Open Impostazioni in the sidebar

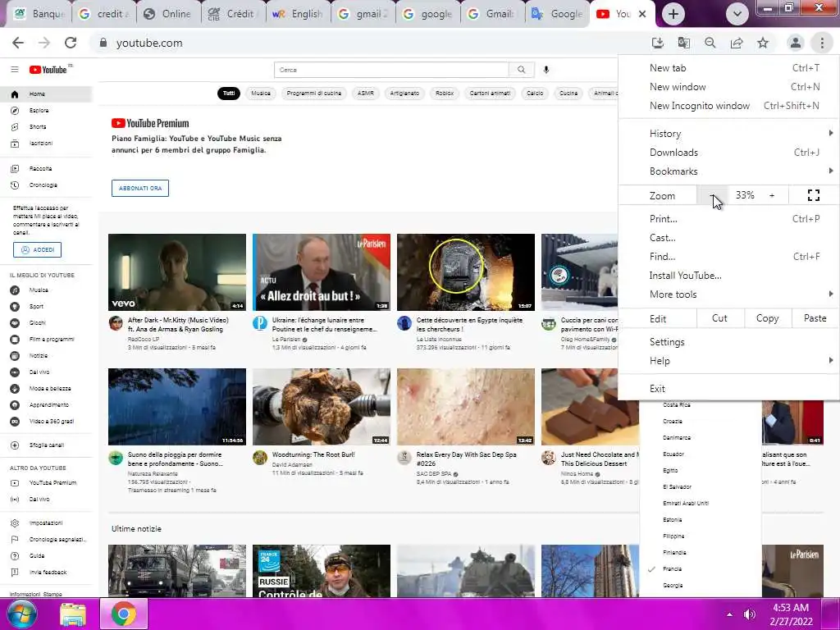46,523
